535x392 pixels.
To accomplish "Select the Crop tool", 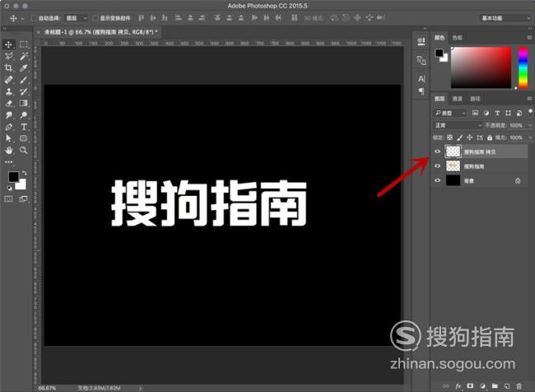I will pyautogui.click(x=8, y=68).
